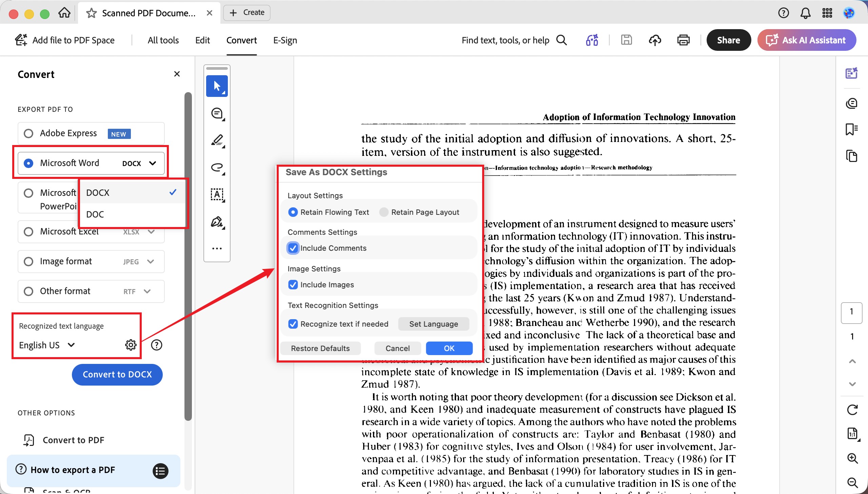The width and height of the screenshot is (868, 494).
Task: Expand the JPEG image format dropdown
Action: (x=151, y=262)
